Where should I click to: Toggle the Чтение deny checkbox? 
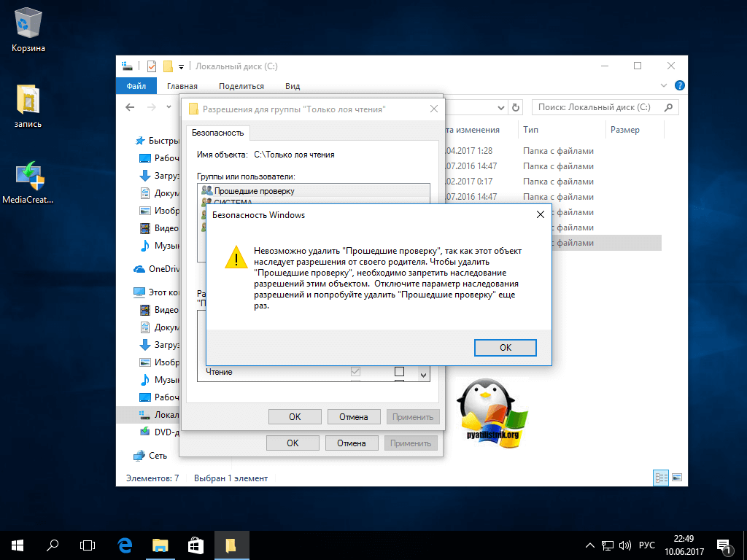pyautogui.click(x=400, y=371)
